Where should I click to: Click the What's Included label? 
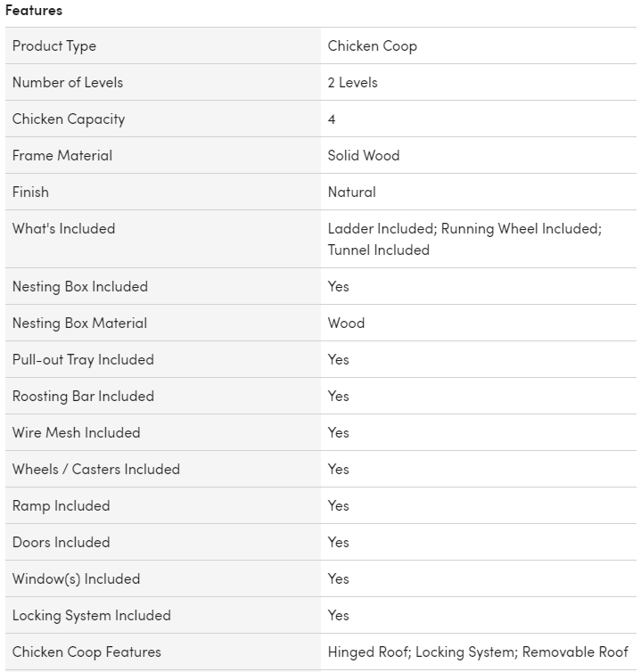[63, 228]
